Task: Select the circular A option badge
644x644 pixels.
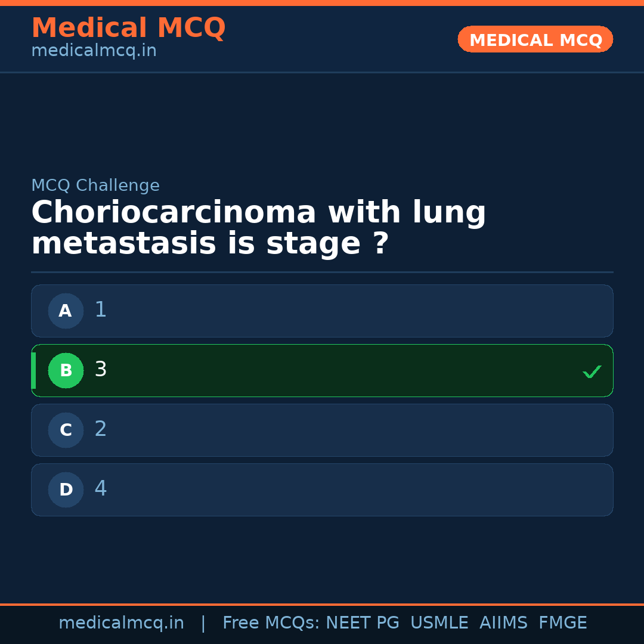Action: [66, 311]
